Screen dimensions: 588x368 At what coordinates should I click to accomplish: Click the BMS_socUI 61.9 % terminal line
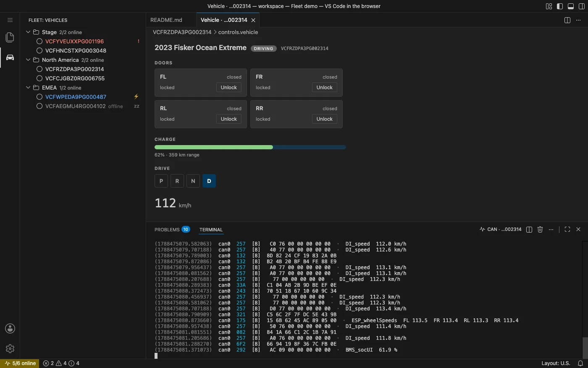(x=276, y=350)
